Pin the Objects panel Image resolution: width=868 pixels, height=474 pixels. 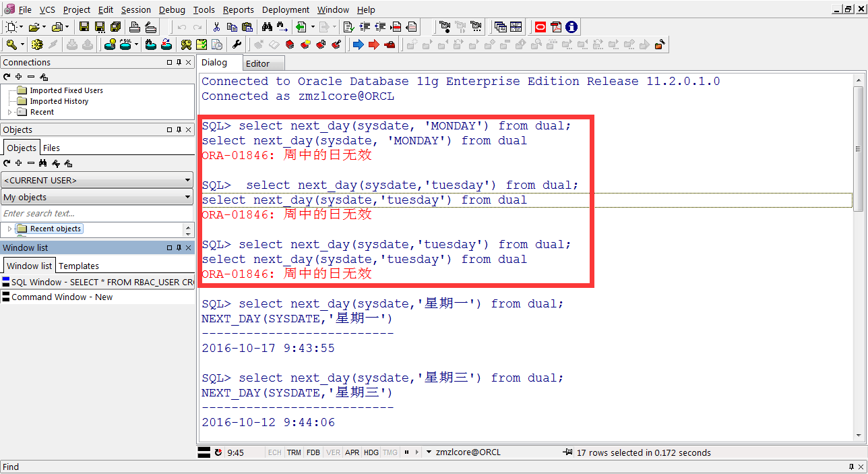pos(179,129)
